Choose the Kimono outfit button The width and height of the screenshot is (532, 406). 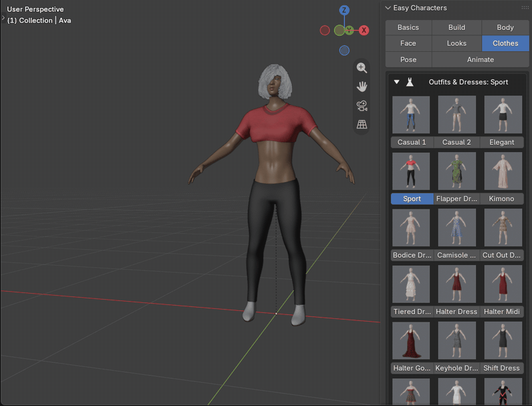click(502, 199)
